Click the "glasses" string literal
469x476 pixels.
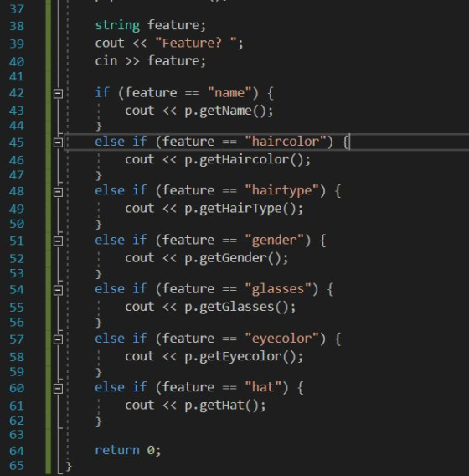pyautogui.click(x=278, y=289)
